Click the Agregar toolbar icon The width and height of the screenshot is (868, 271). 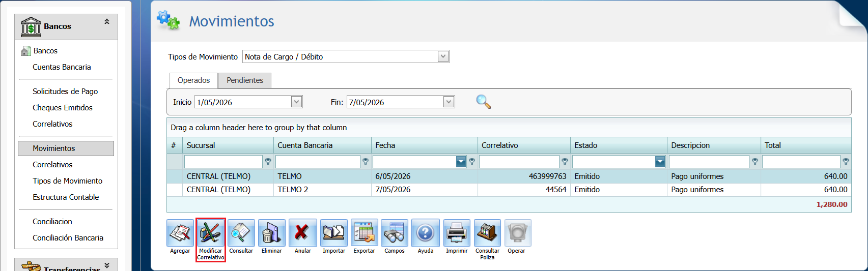coord(180,233)
